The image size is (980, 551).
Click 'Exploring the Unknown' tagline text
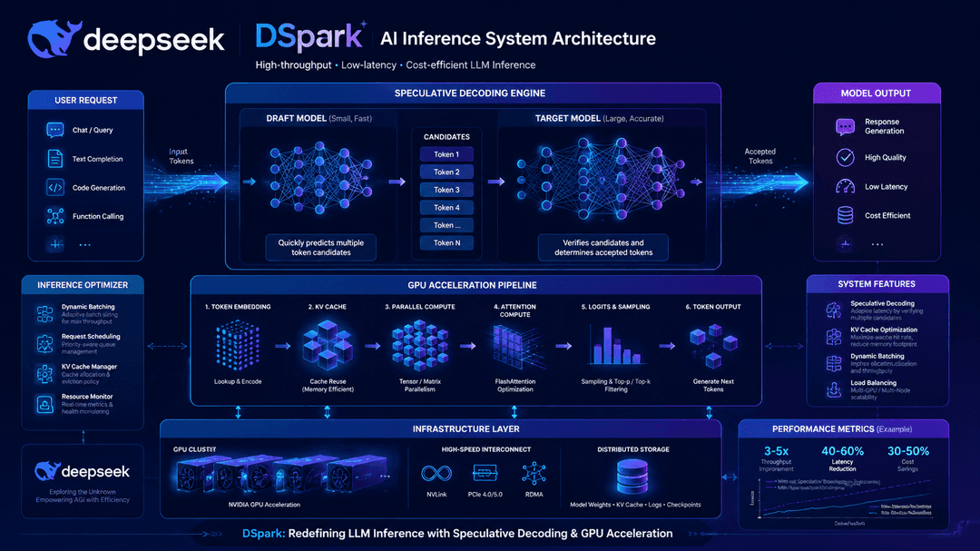pyautogui.click(x=83, y=492)
